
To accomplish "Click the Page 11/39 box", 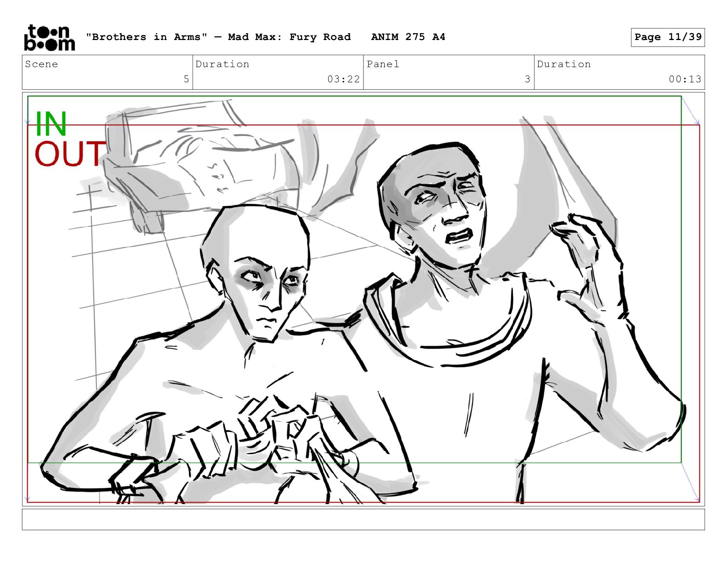I will [x=668, y=37].
